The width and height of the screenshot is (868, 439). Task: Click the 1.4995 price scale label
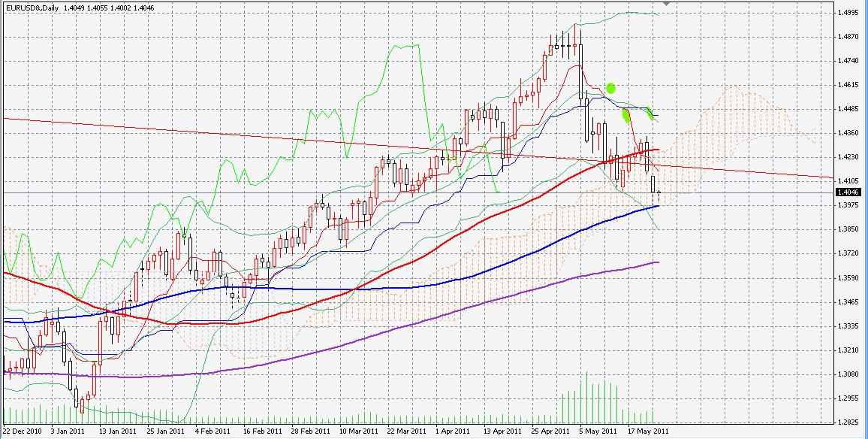[x=850, y=13]
